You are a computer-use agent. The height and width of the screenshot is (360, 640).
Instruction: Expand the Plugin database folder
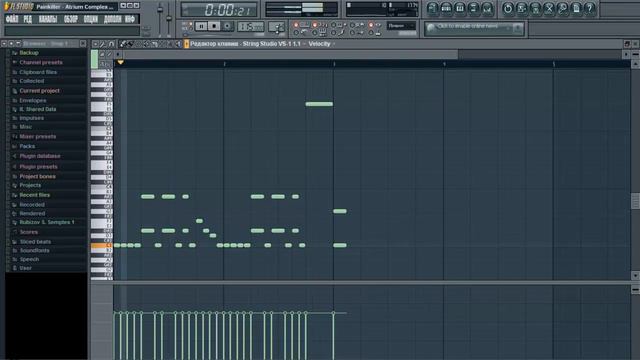click(x=40, y=156)
